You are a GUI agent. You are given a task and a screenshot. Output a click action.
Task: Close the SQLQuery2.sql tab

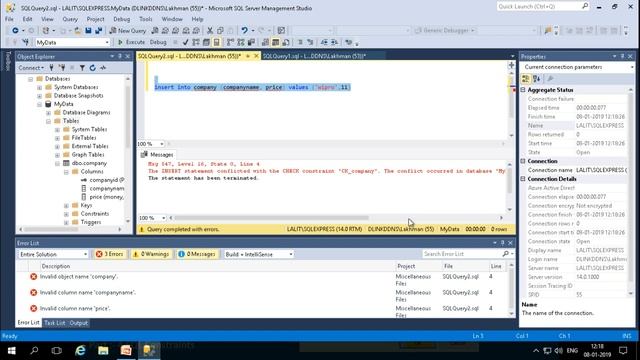256,56
